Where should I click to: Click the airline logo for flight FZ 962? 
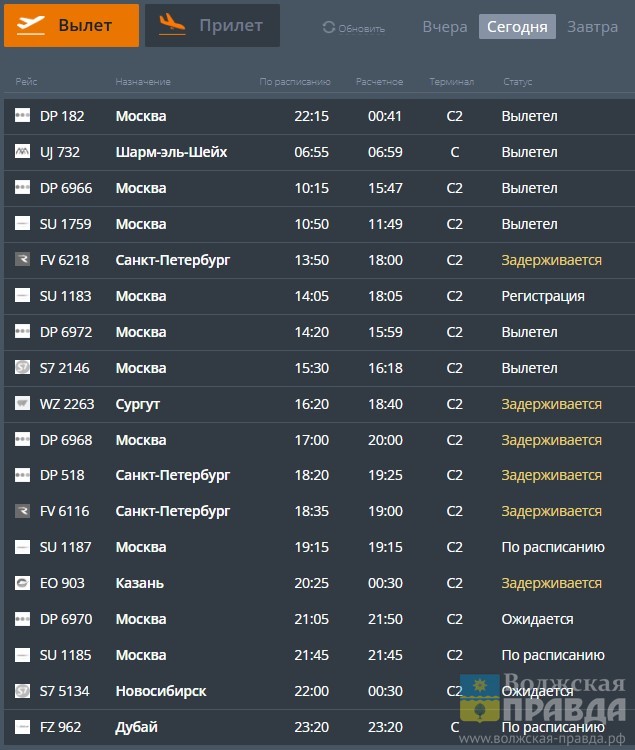pos(22,727)
